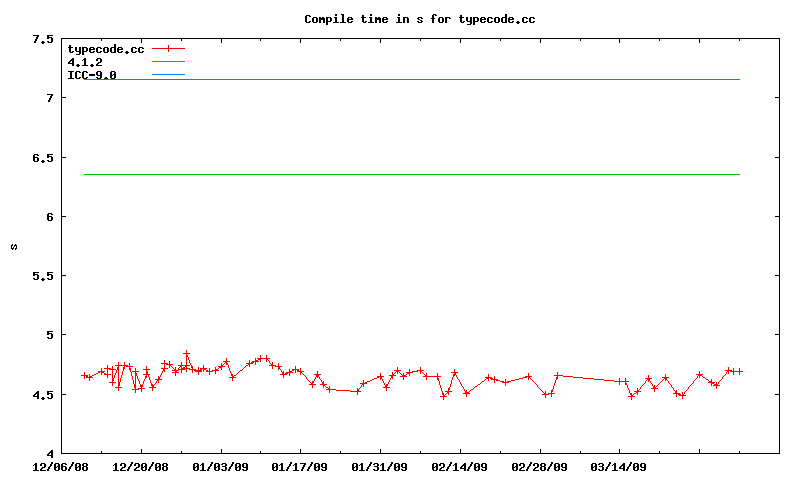Select the ICC-9.0 legend label
800x480 pixels.
click(x=91, y=75)
